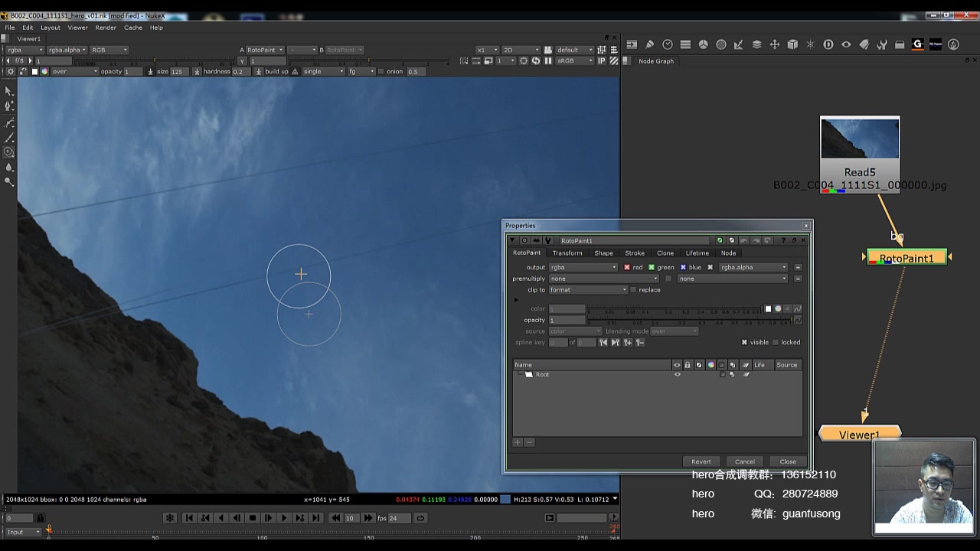This screenshot has width=980, height=551.
Task: Open the Render menu
Action: point(106,28)
